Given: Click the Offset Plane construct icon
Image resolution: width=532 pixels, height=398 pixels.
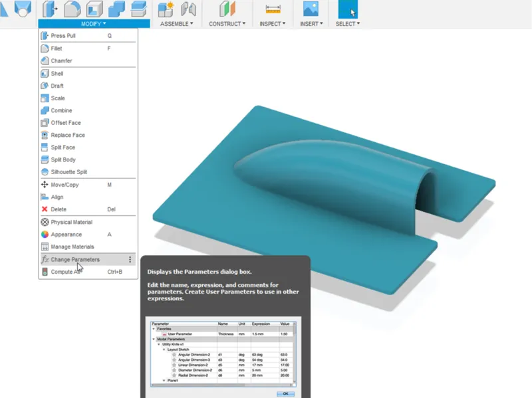Looking at the screenshot, I should (227, 9).
